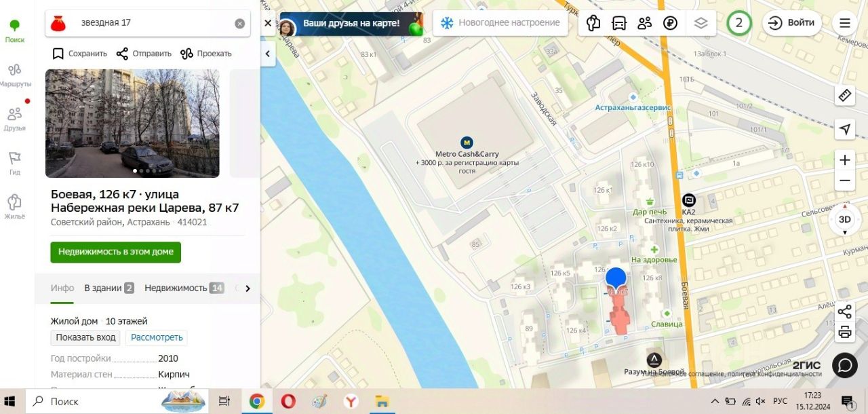The width and height of the screenshot is (868, 414).
Task: Show the ruble prices layer
Action: pos(671,23)
